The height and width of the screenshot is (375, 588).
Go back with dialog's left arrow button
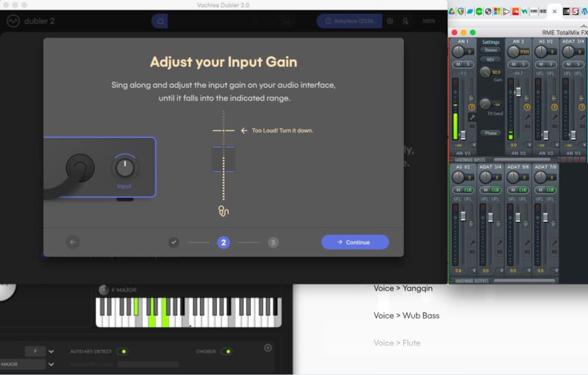(72, 242)
